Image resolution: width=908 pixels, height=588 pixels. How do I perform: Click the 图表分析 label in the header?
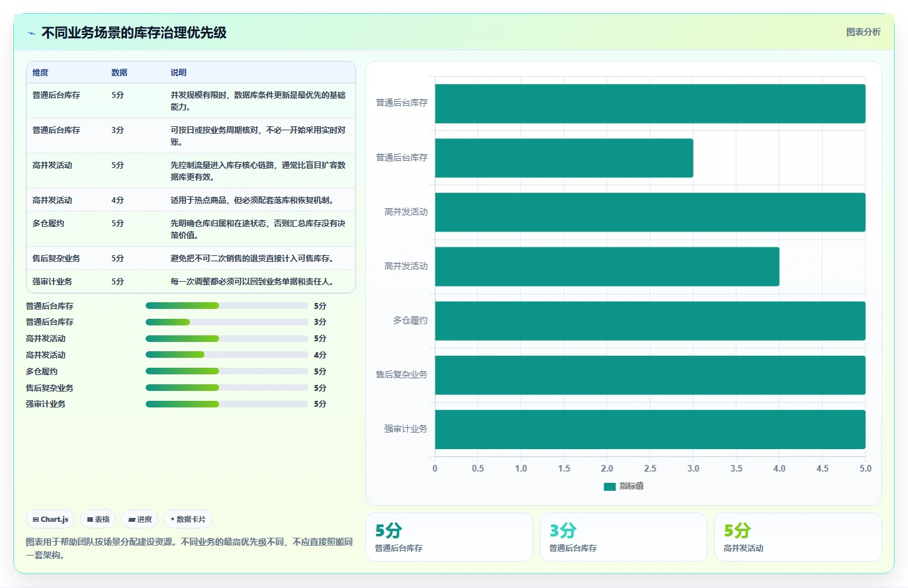coord(863,32)
